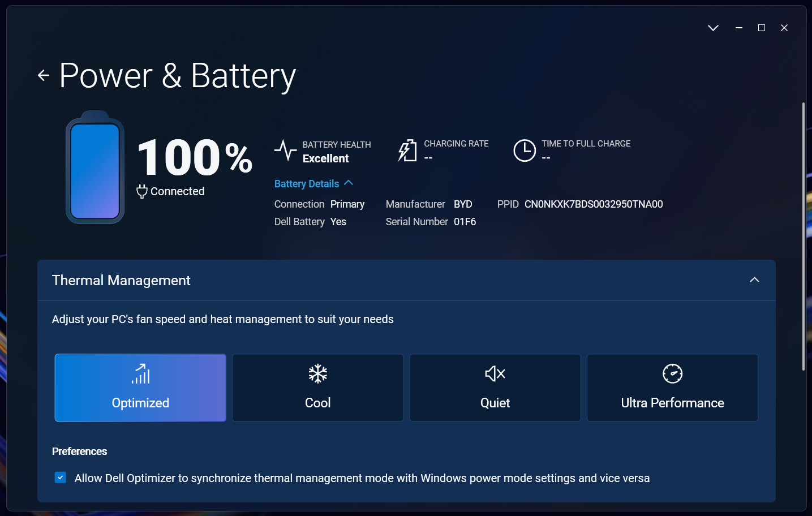Collapse the Thermal Management panel chevron
This screenshot has width=812, height=516.
(754, 279)
